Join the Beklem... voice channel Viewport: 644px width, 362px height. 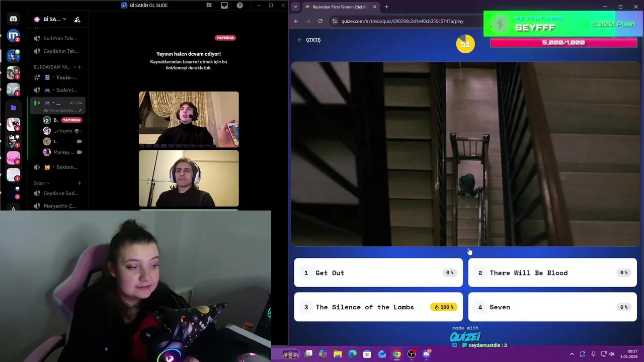coord(58,167)
